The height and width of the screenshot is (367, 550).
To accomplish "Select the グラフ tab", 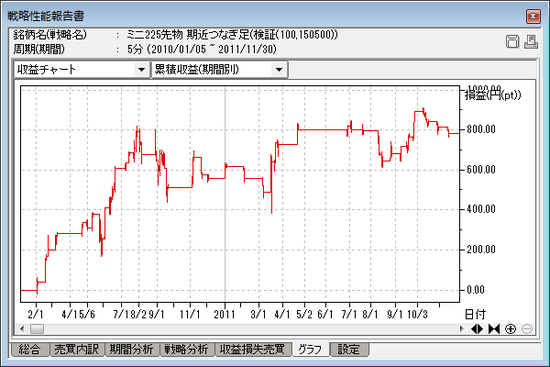I will coord(310,349).
